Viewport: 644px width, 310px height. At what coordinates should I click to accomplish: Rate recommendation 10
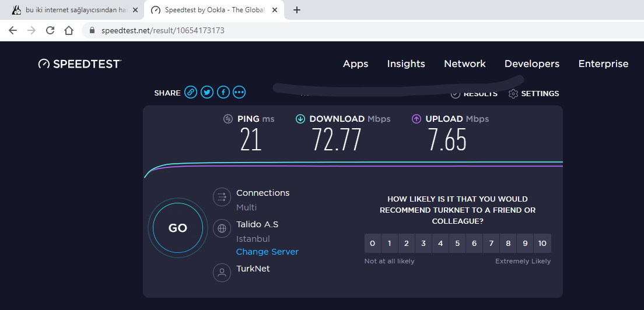coord(542,244)
